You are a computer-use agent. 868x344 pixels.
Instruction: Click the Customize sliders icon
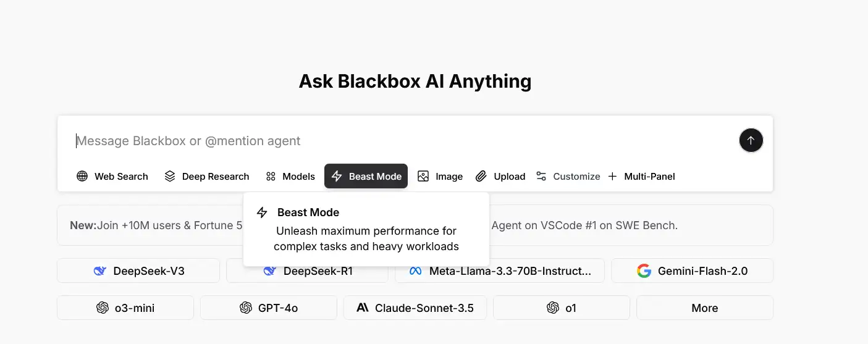pyautogui.click(x=541, y=177)
